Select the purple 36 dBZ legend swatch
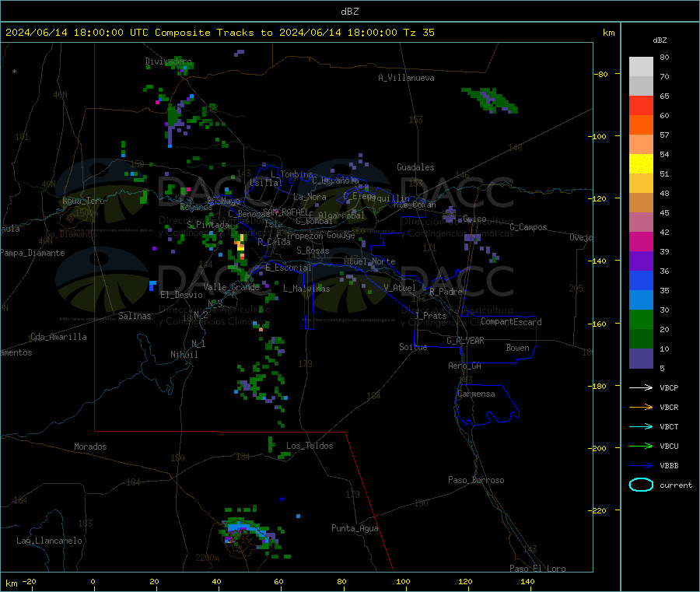 (x=641, y=261)
